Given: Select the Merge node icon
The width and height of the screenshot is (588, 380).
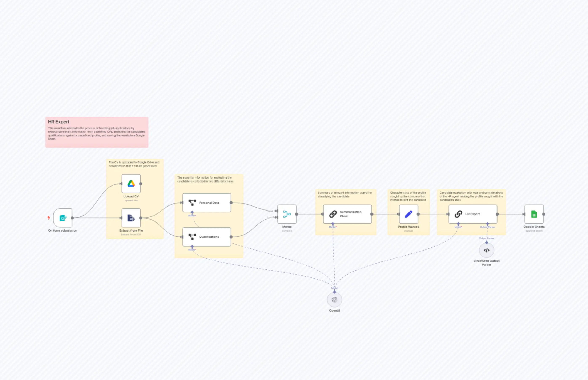Looking at the screenshot, I should pos(287,214).
